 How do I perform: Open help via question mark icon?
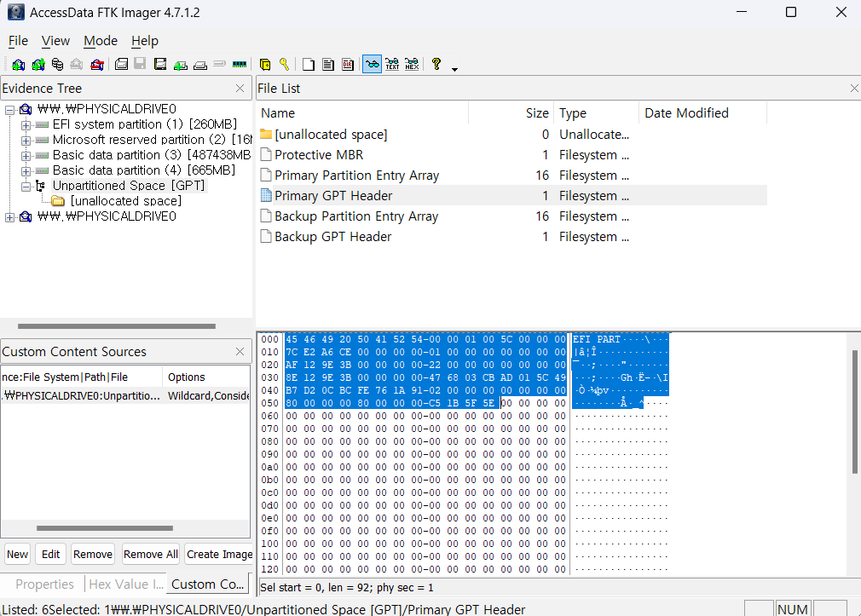[436, 64]
